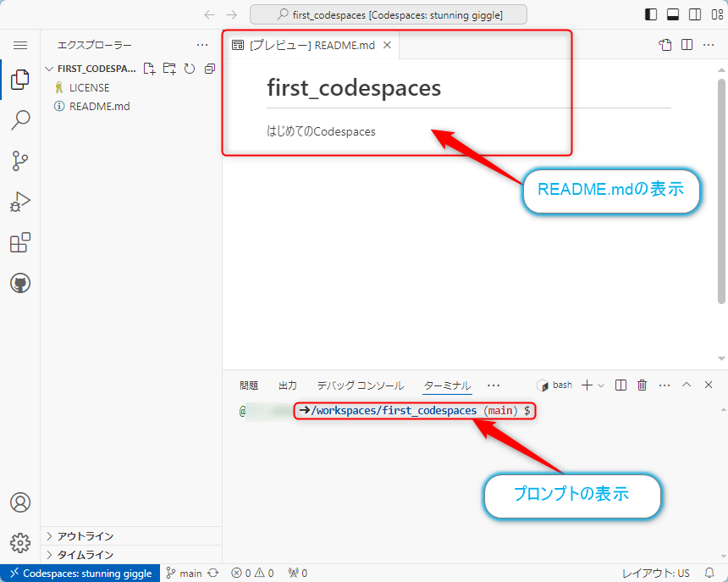Select the README.md preview tab
The width and height of the screenshot is (728, 582).
[312, 45]
